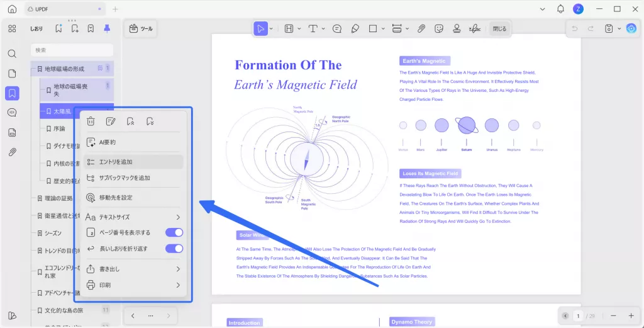644x328 pixels.
Task: Click the add bookmark plus icon
Action: [x=75, y=28]
